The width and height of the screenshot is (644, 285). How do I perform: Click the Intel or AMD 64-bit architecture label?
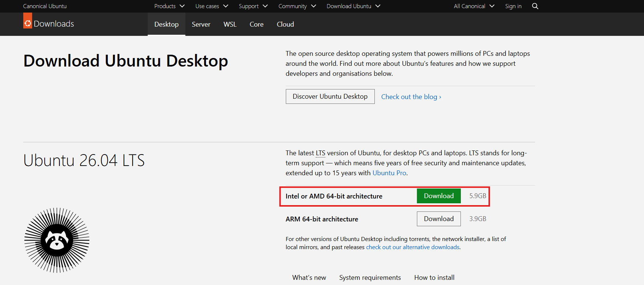(x=334, y=196)
